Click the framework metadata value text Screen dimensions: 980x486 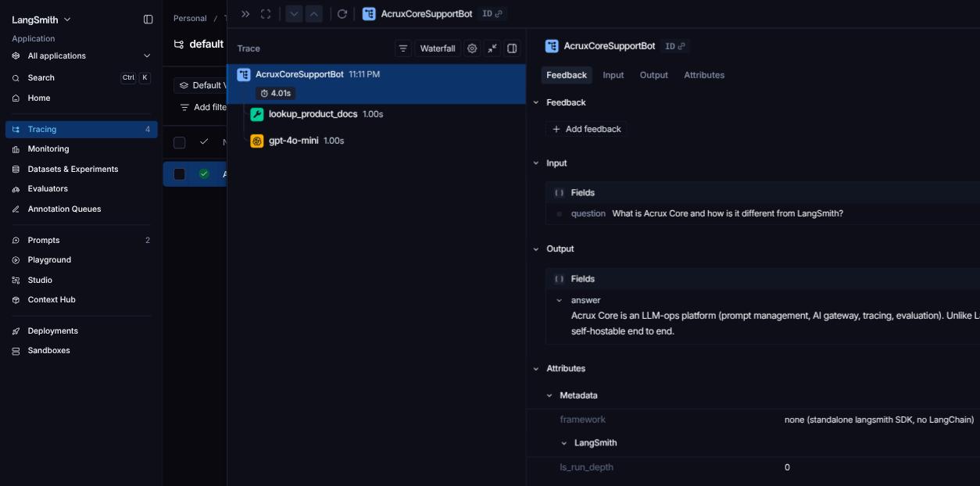[879, 420]
